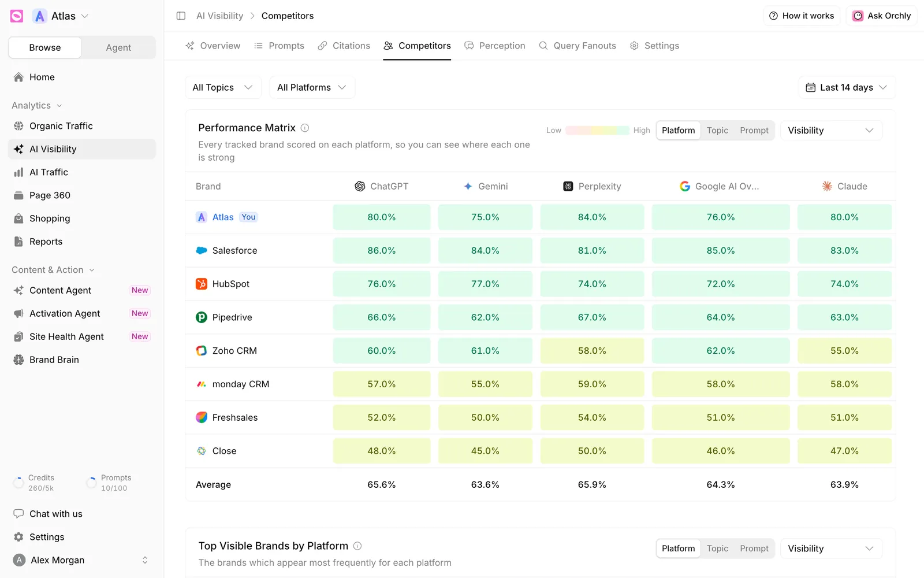Image resolution: width=924 pixels, height=578 pixels.
Task: Open the Shopping section
Action: tap(82, 218)
